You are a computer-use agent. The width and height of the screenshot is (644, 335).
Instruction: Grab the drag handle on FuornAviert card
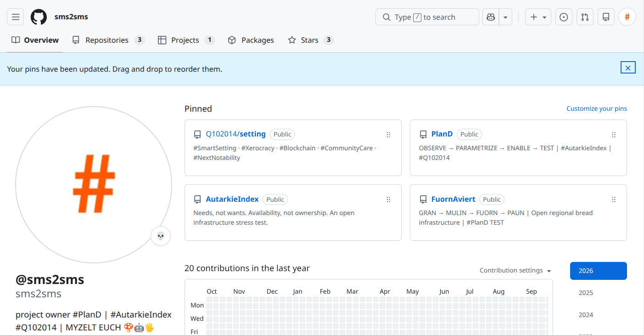pos(614,199)
